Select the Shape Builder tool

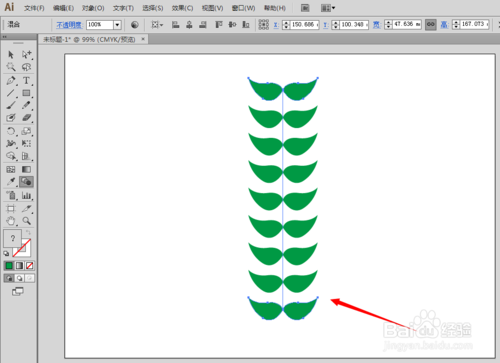click(x=11, y=156)
